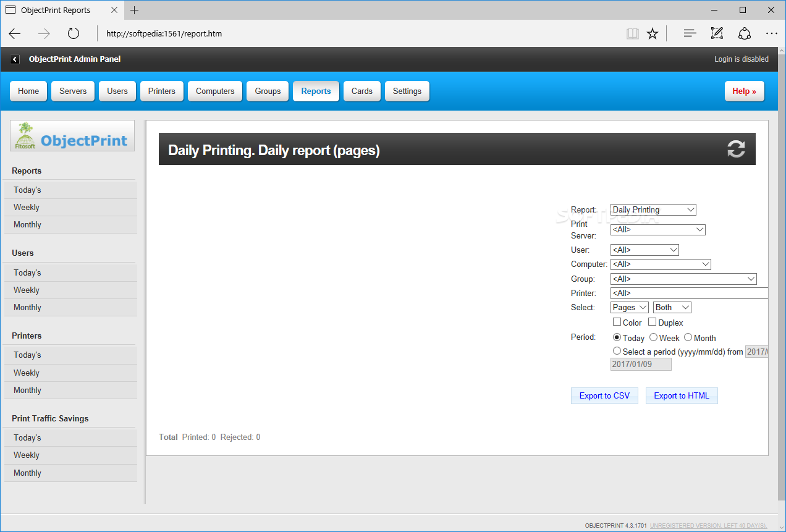The image size is (786, 532).
Task: Click the ObjectPrint logo image
Action: coord(72,136)
